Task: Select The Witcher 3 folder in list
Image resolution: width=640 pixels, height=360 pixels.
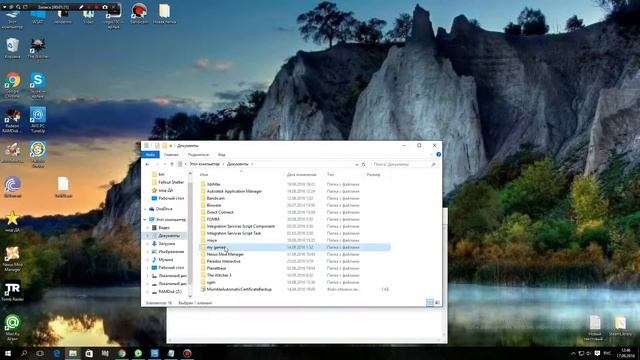Action: point(219,275)
